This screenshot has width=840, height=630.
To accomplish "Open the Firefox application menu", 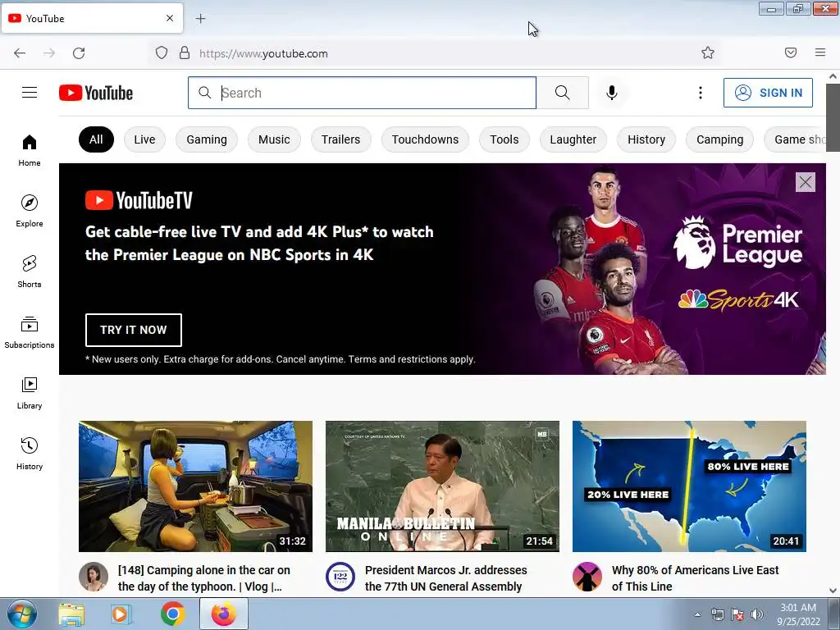I will coord(820,52).
